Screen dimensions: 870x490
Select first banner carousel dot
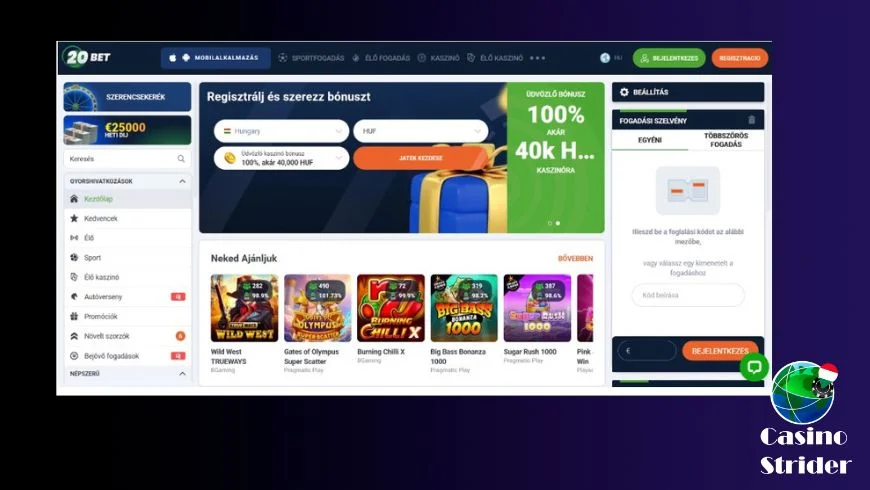tap(550, 223)
